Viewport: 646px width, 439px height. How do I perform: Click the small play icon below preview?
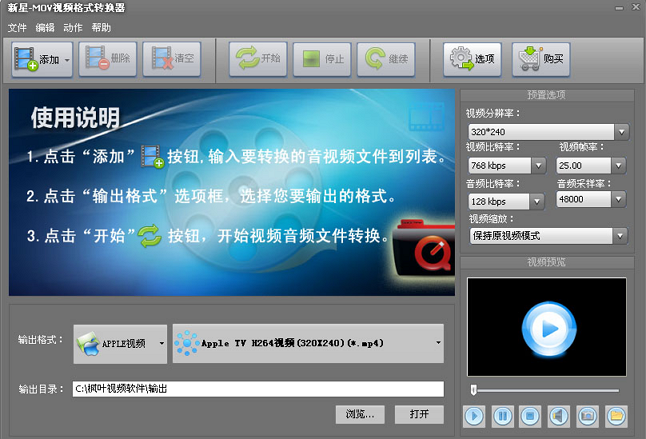point(474,416)
